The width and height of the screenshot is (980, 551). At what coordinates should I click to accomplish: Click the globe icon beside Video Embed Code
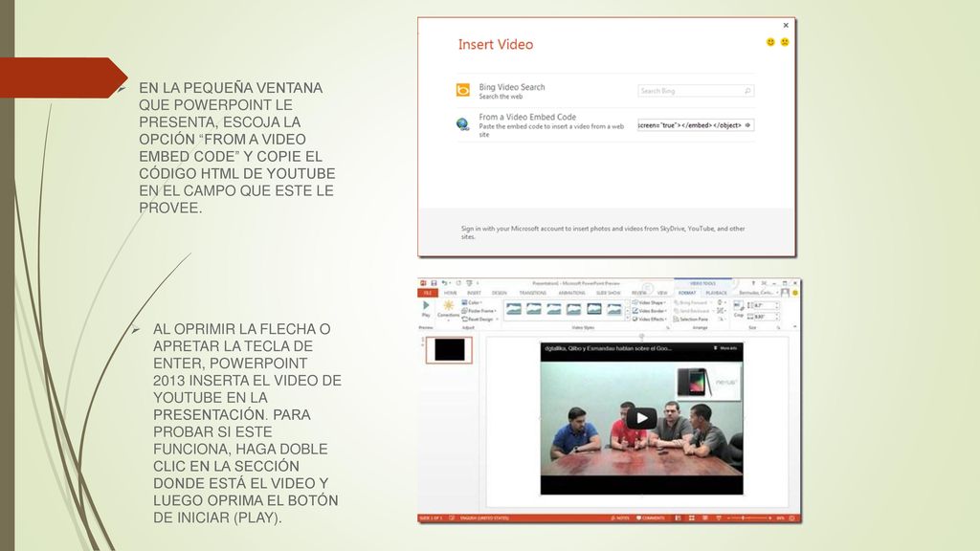462,124
